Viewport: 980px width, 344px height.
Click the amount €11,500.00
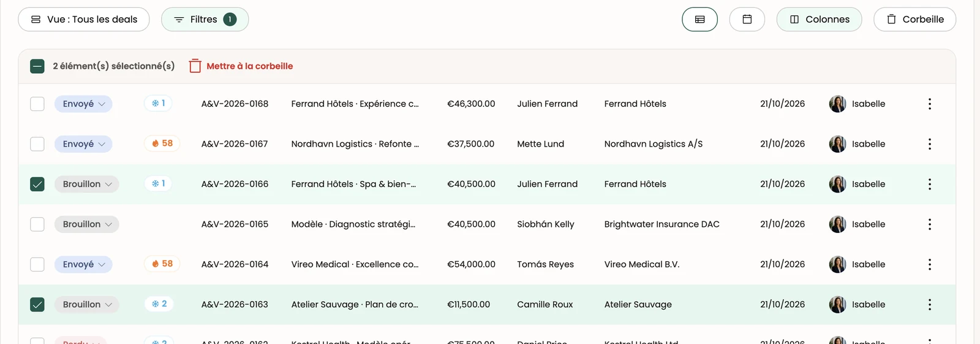point(469,305)
